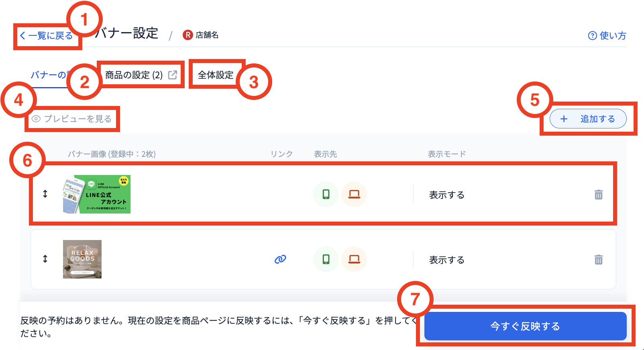Click the LINE公式アカウント banner thumbnail

tap(97, 194)
